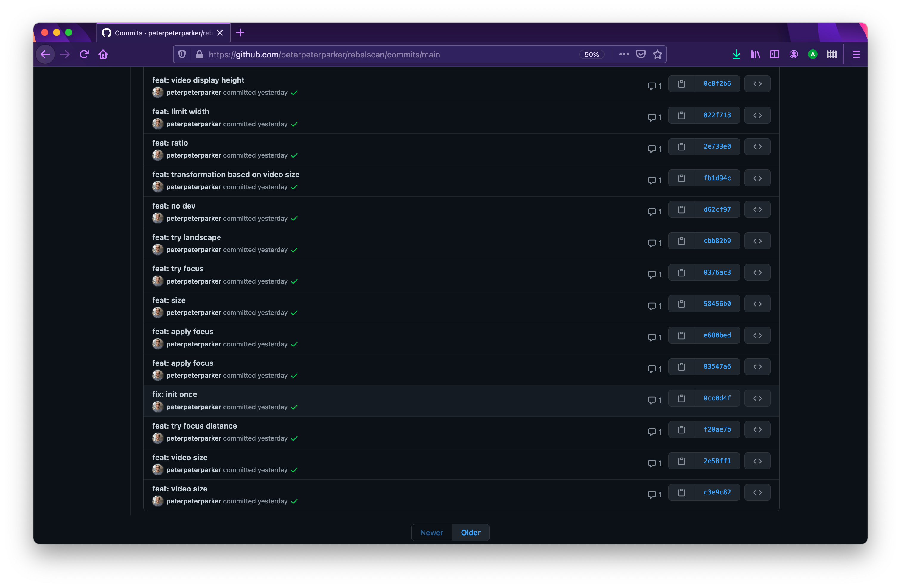The width and height of the screenshot is (901, 588).
Task: Open 'feat: try focus distance' commit title
Action: pyautogui.click(x=195, y=426)
